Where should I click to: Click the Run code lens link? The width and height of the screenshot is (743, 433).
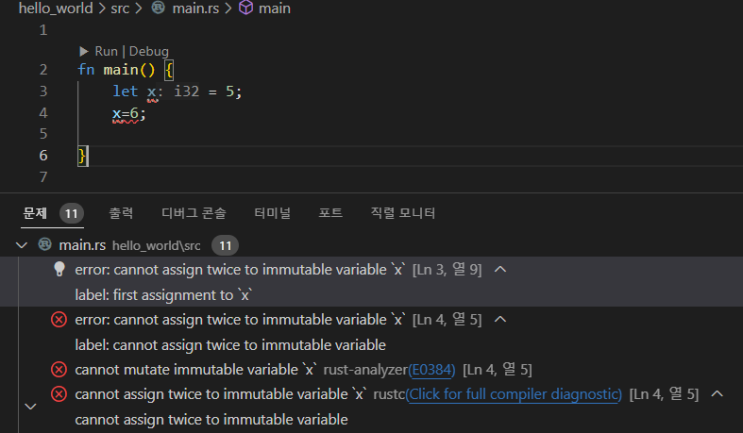point(106,51)
